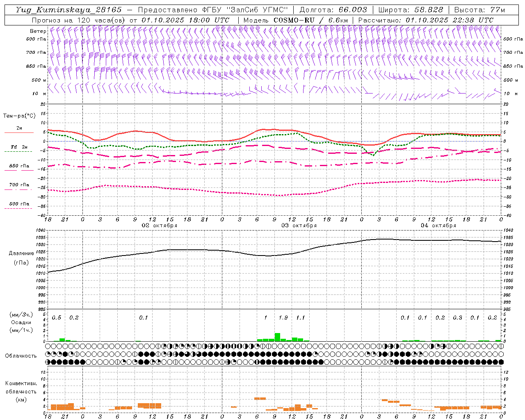Click the Высота: 77м elevation value
This screenshot has height=420, width=525.
click(479, 10)
